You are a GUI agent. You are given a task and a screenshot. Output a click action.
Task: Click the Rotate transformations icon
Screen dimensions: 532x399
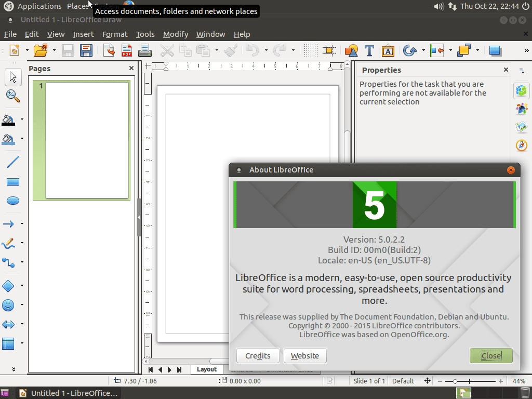coord(410,50)
